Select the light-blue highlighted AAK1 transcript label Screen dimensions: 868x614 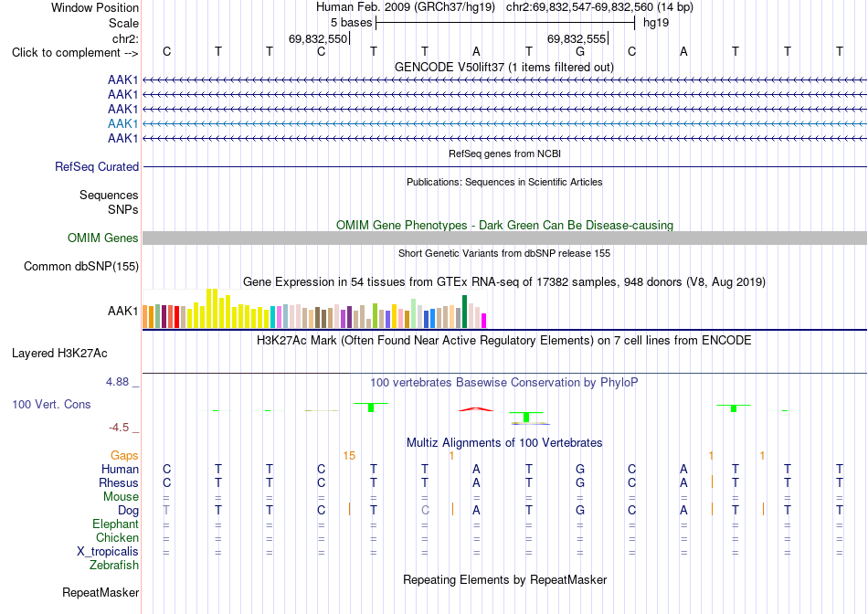pos(123,123)
